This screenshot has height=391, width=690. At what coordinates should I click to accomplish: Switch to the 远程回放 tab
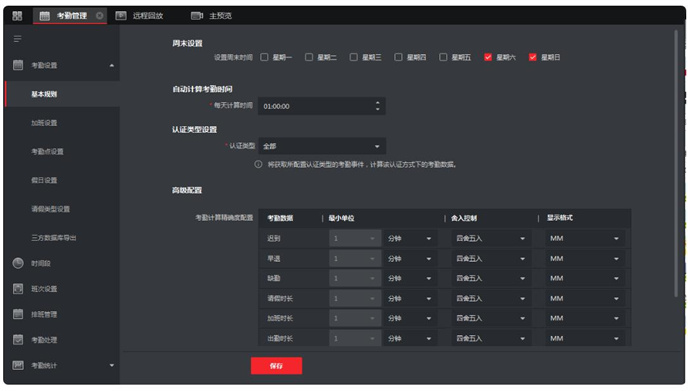pos(139,16)
